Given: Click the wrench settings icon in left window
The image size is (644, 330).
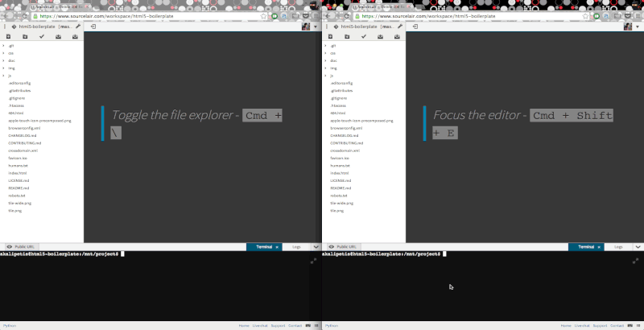Looking at the screenshot, I should (77, 27).
